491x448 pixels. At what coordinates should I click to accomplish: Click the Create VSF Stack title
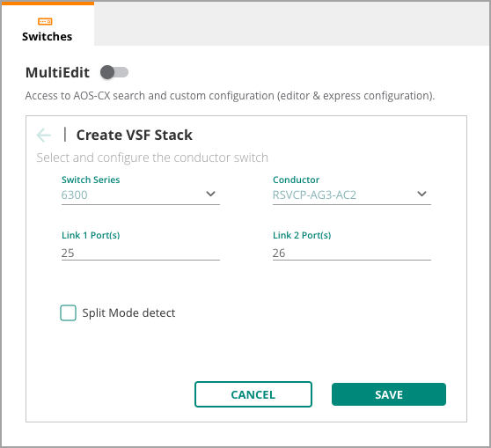[135, 135]
